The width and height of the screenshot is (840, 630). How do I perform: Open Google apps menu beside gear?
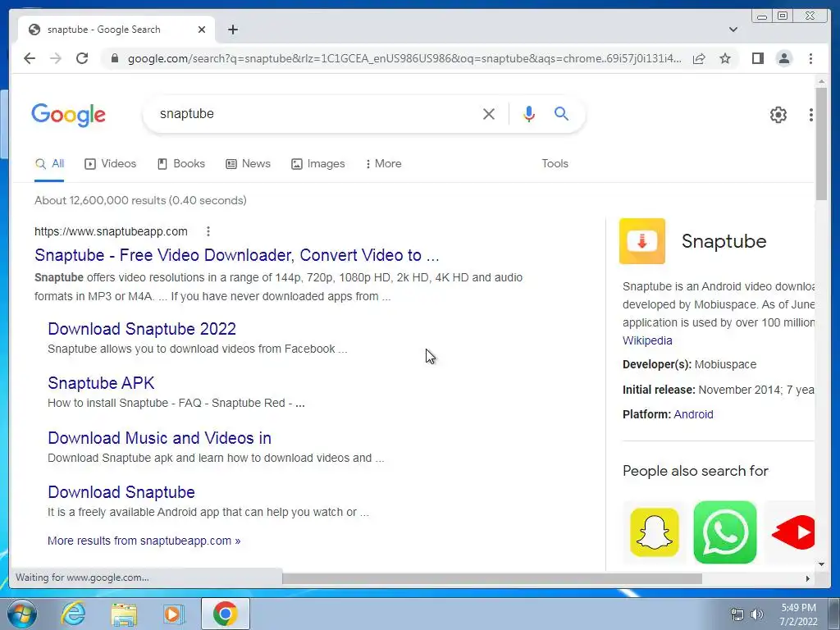point(811,115)
